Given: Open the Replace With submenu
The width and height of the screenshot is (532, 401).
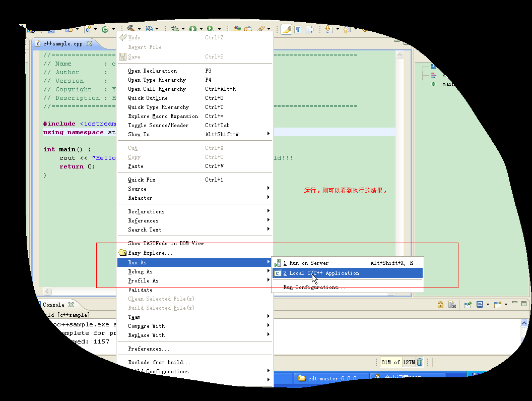Looking at the screenshot, I should pyautogui.click(x=195, y=335).
